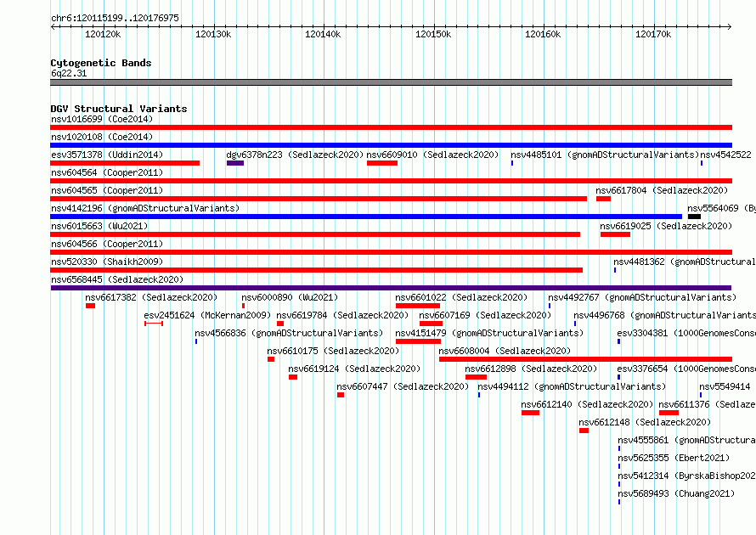The height and width of the screenshot is (535, 756).
Task: Click the nsv4496768 gnomAD blue marker
Action: 575,324
